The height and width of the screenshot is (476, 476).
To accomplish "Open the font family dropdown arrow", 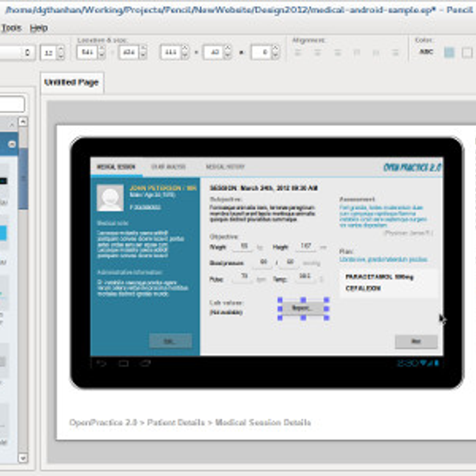I will coord(27,53).
